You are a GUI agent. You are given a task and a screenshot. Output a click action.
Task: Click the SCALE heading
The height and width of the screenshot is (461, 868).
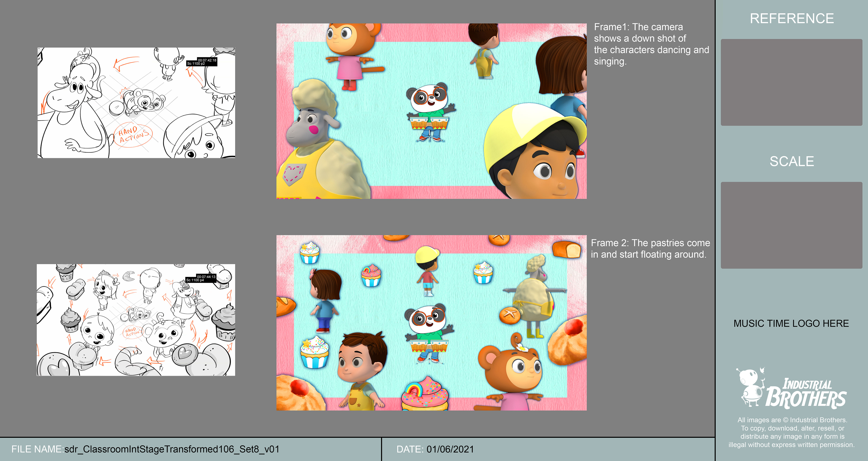point(792,161)
